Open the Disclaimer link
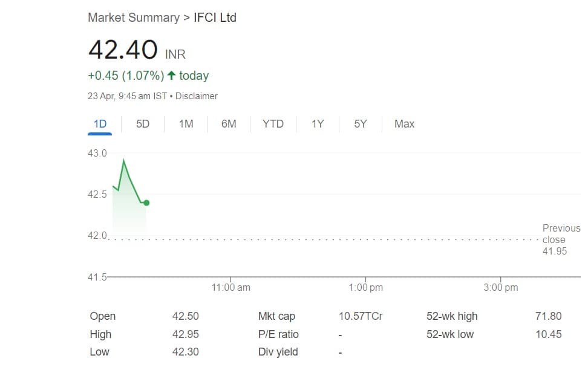588x367 pixels. (x=197, y=96)
